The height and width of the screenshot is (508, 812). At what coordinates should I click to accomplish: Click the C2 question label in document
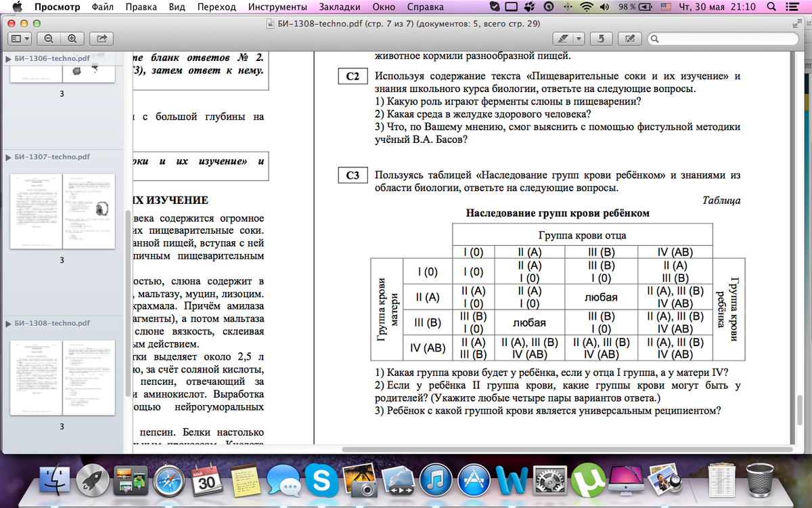(353, 77)
